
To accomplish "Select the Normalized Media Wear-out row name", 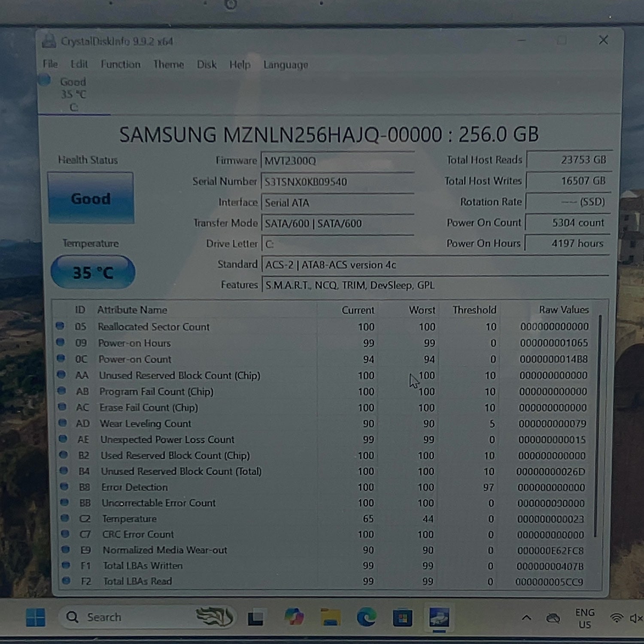I will coord(165,550).
